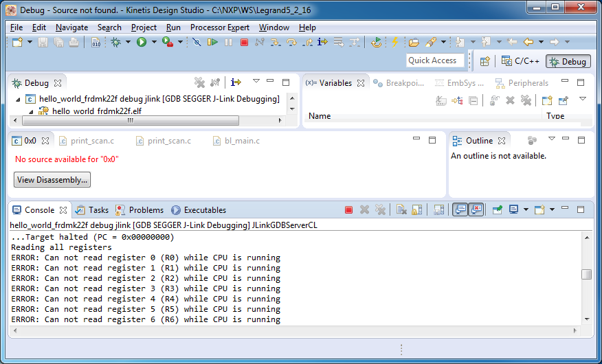The width and height of the screenshot is (602, 364).
Task: Switch to the C/C++ perspective
Action: [520, 61]
